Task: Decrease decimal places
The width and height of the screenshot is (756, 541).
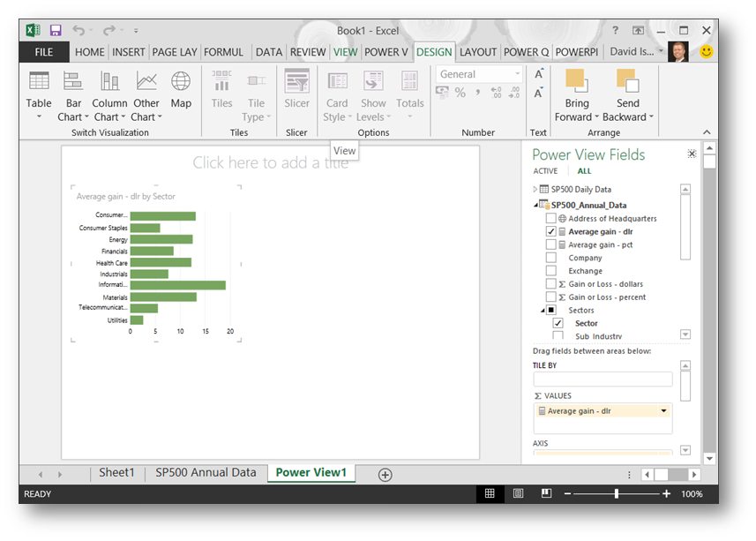Action: pyautogui.click(x=514, y=93)
